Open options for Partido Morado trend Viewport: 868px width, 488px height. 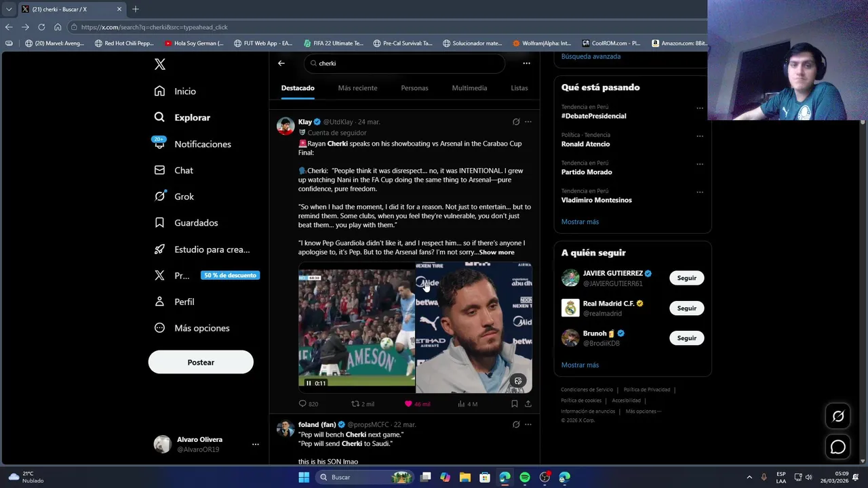pyautogui.click(x=700, y=163)
